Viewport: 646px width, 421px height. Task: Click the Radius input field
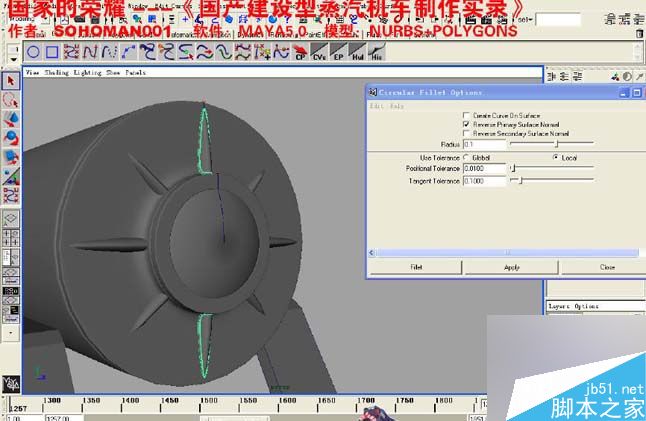point(484,144)
